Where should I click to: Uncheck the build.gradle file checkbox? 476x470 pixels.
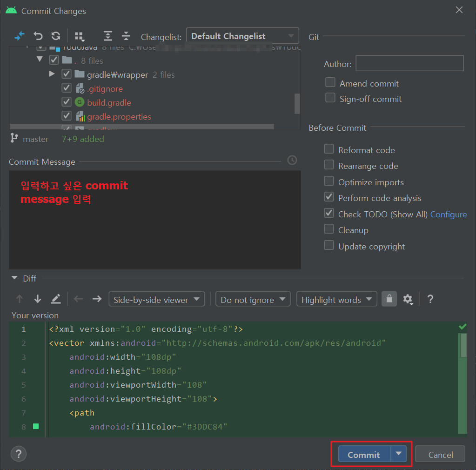click(67, 102)
